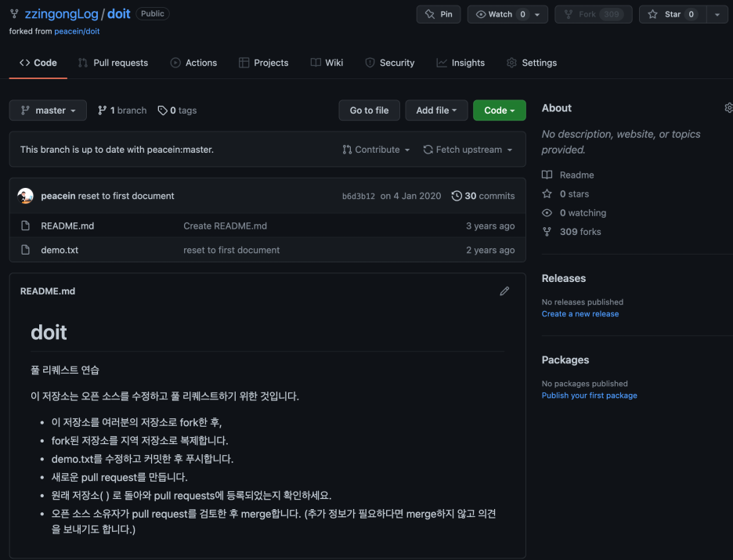Click Go to file button
Viewport: 733px width, 560px height.
[370, 110]
